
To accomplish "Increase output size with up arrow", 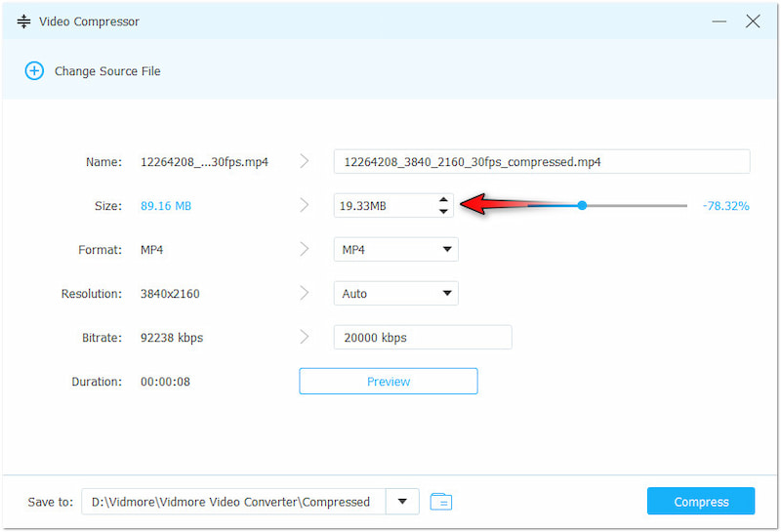I will point(443,199).
